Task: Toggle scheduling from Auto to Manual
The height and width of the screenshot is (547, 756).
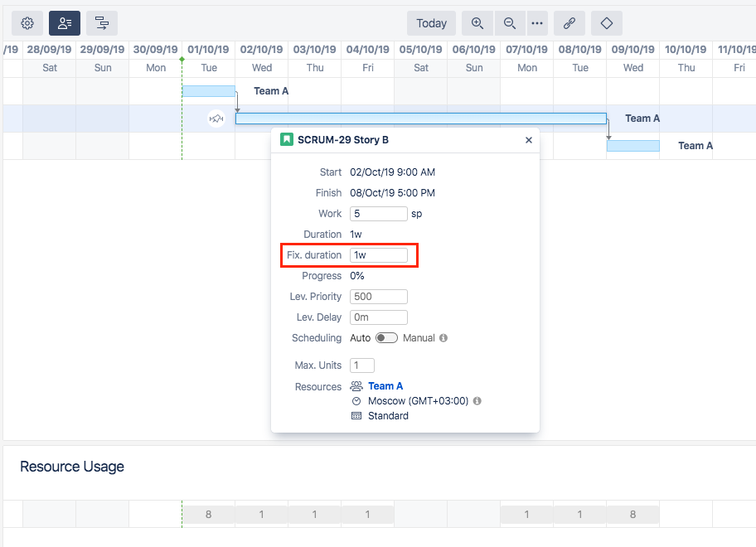Action: pos(386,338)
